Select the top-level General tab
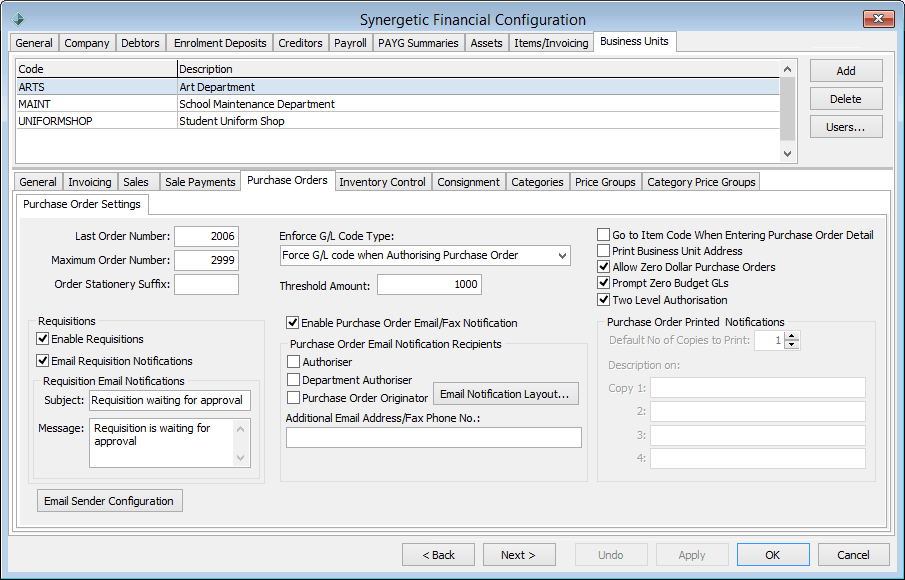Viewport: 905px width, 580px height. [34, 43]
